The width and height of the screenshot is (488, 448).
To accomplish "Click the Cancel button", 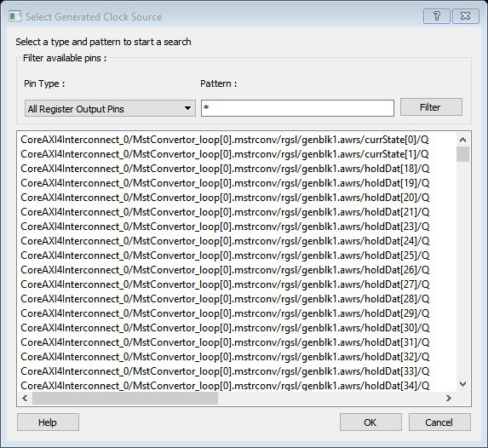I will point(439,422).
